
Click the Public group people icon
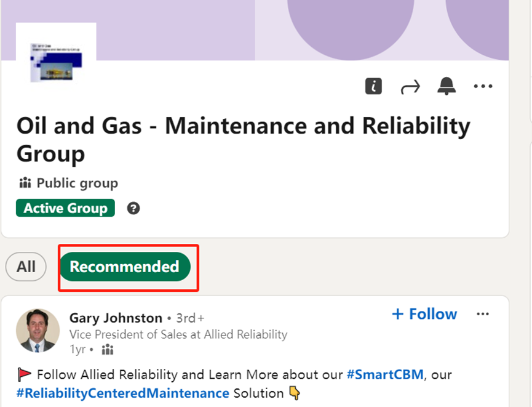coord(25,183)
